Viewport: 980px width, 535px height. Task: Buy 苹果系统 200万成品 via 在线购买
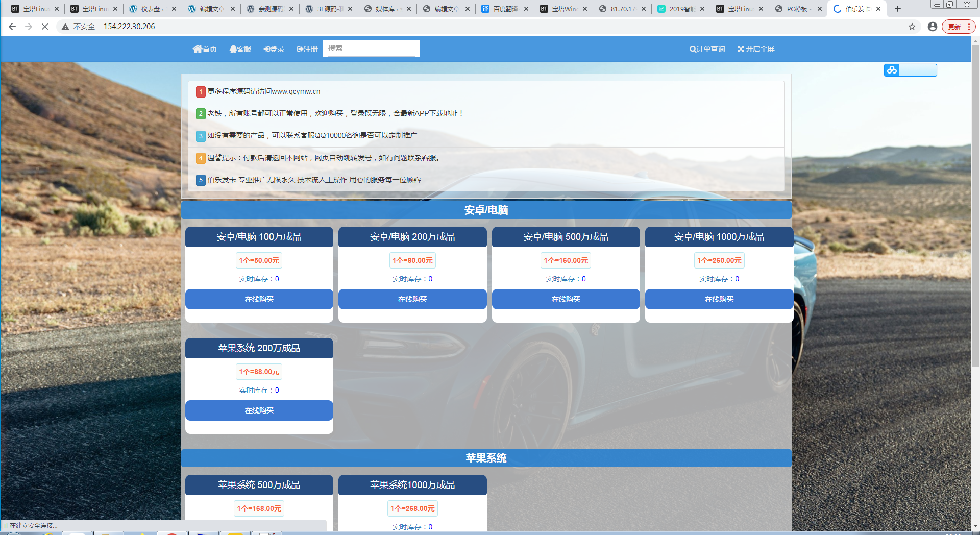coord(259,410)
